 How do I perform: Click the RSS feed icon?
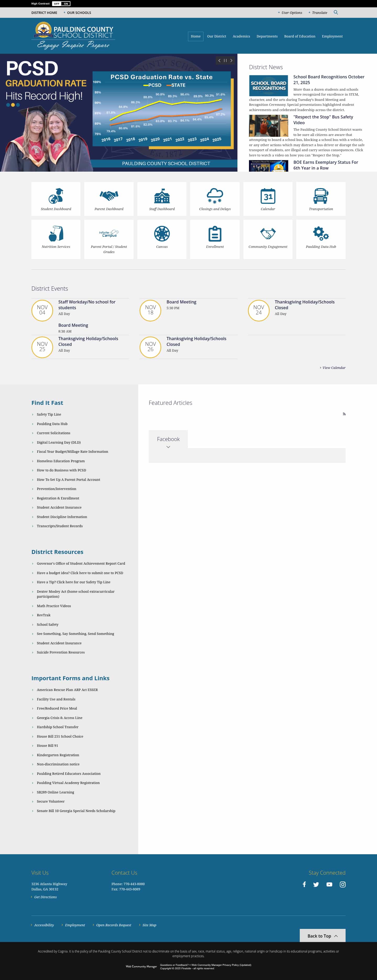[344, 414]
